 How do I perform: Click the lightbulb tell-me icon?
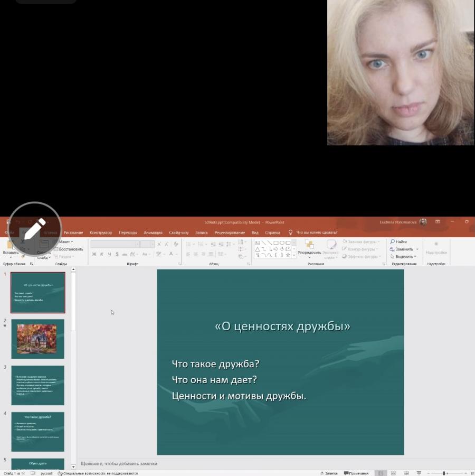[290, 232]
